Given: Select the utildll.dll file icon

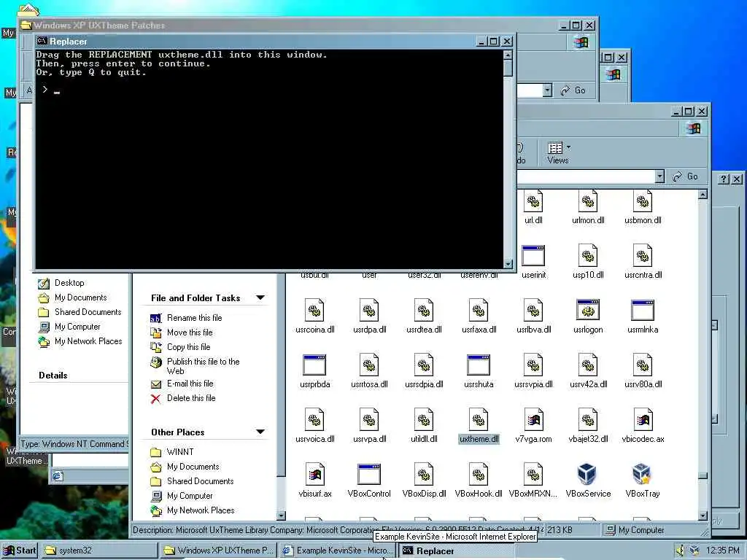Looking at the screenshot, I should pos(424,420).
